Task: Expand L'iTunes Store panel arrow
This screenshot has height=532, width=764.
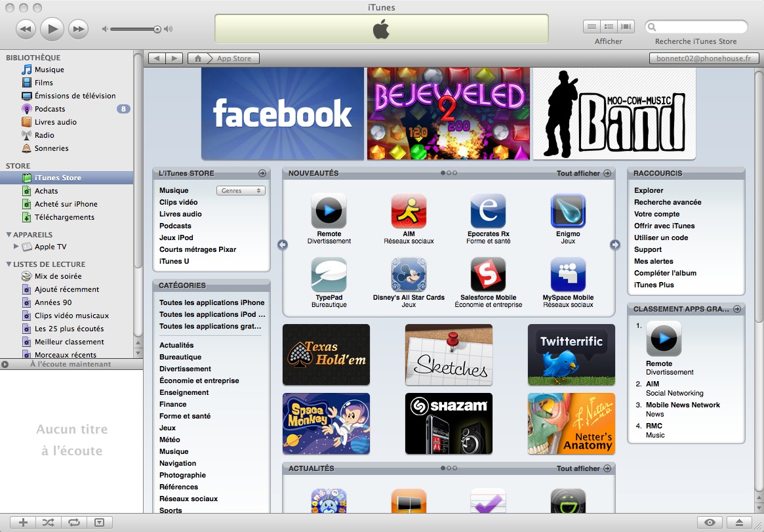Action: 262,173
